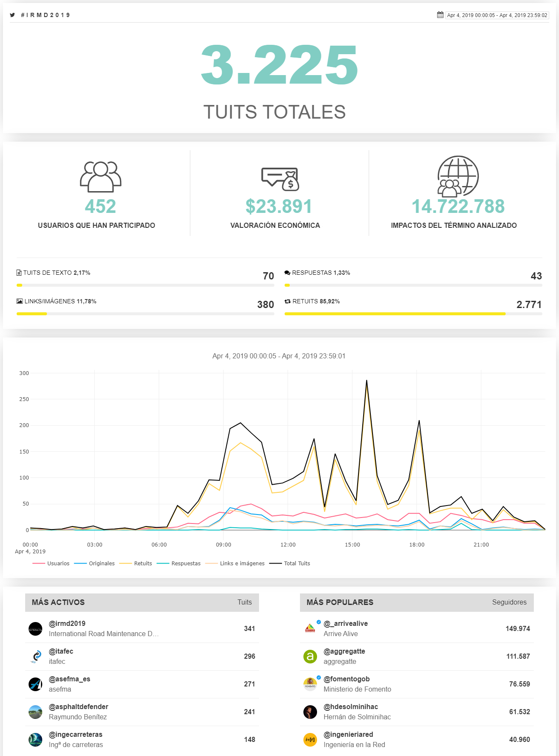Image resolution: width=559 pixels, height=756 pixels.
Task: Click the participating users group icon
Action: point(101,177)
